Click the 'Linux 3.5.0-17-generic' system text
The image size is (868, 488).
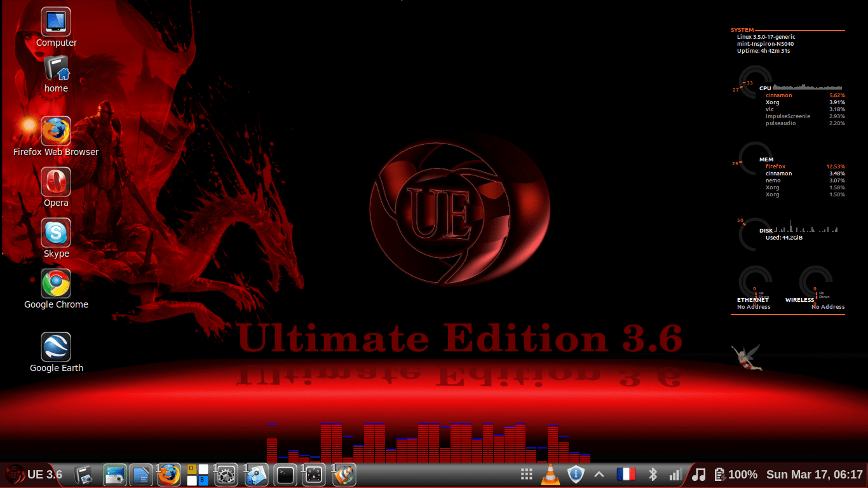(766, 37)
